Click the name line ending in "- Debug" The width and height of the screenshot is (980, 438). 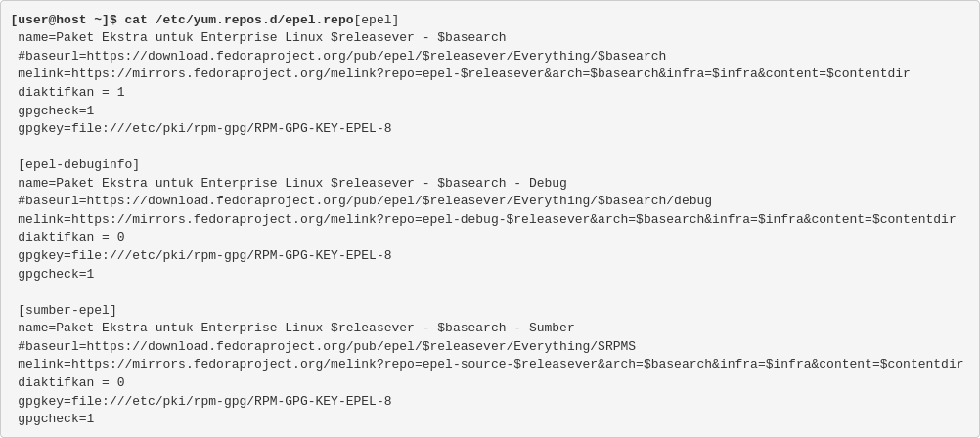click(291, 183)
